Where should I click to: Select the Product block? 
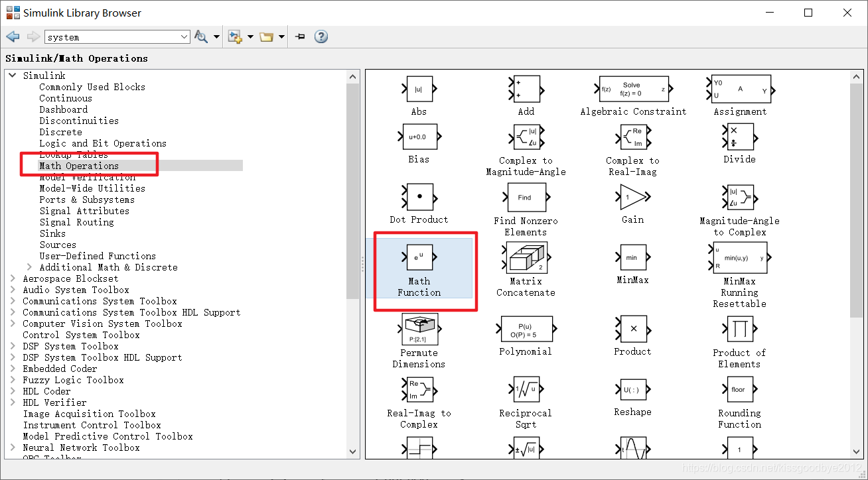pos(633,329)
